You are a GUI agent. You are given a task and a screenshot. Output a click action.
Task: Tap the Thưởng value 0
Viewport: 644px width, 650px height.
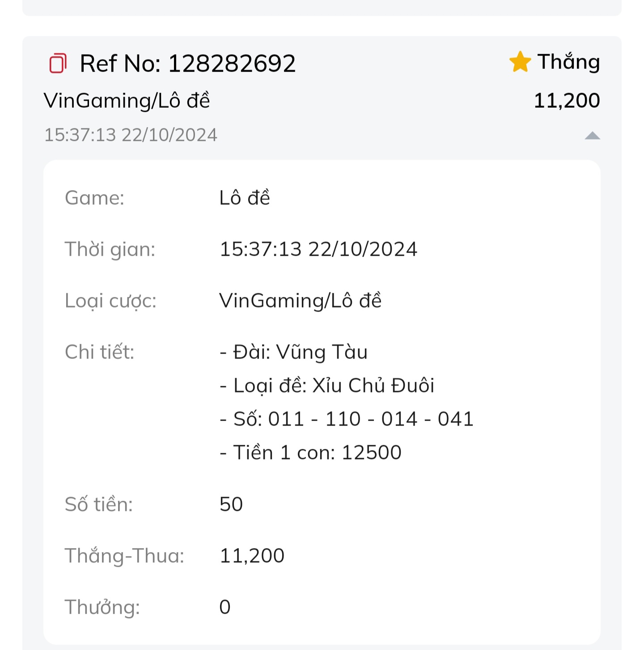tap(225, 607)
